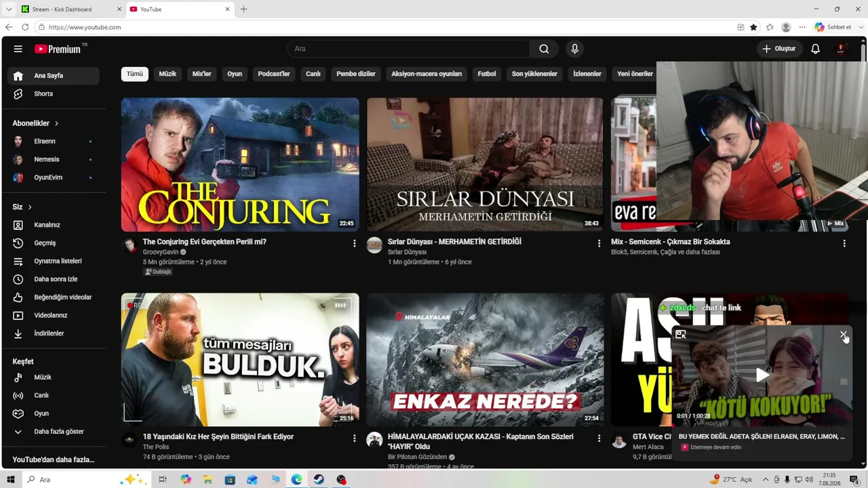
Task: Play the miniplayer video
Action: point(762,375)
